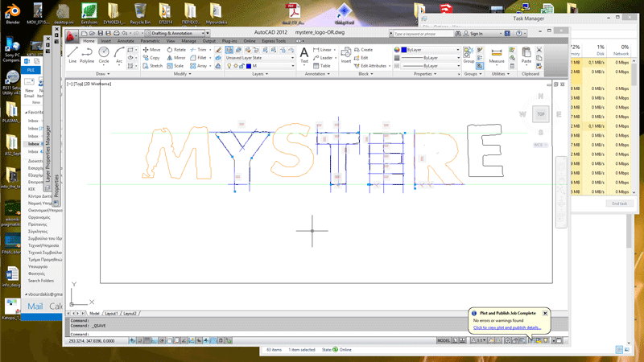
Task: Switch to the Annotate ribbon tab
Action: [x=126, y=40]
